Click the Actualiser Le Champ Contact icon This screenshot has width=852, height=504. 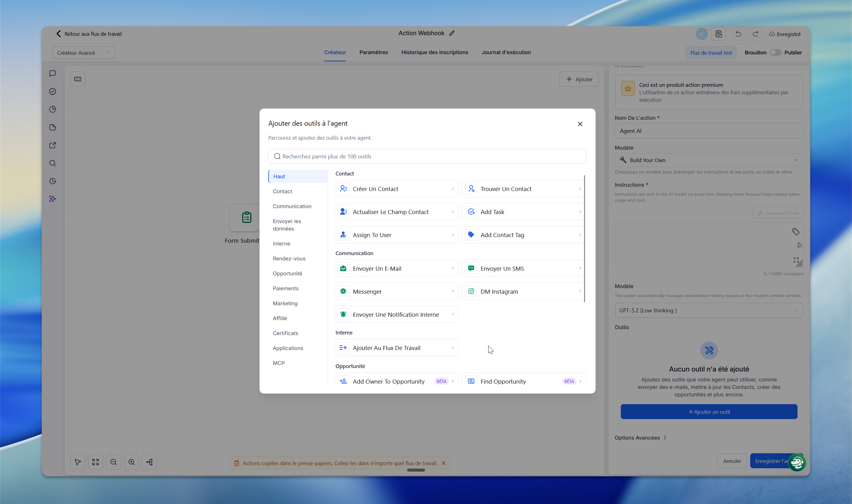coord(344,212)
